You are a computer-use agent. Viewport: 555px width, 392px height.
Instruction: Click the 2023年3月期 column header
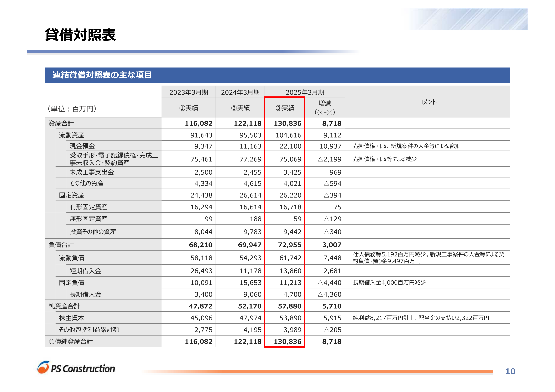click(x=189, y=92)
